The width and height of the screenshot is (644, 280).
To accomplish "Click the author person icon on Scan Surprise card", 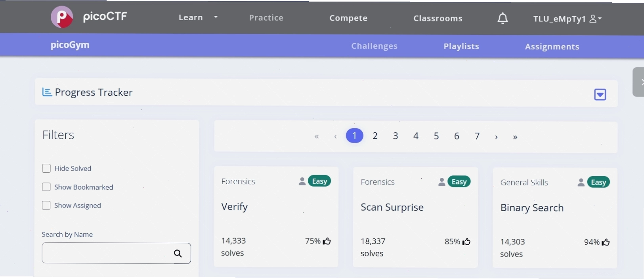I will 441,182.
